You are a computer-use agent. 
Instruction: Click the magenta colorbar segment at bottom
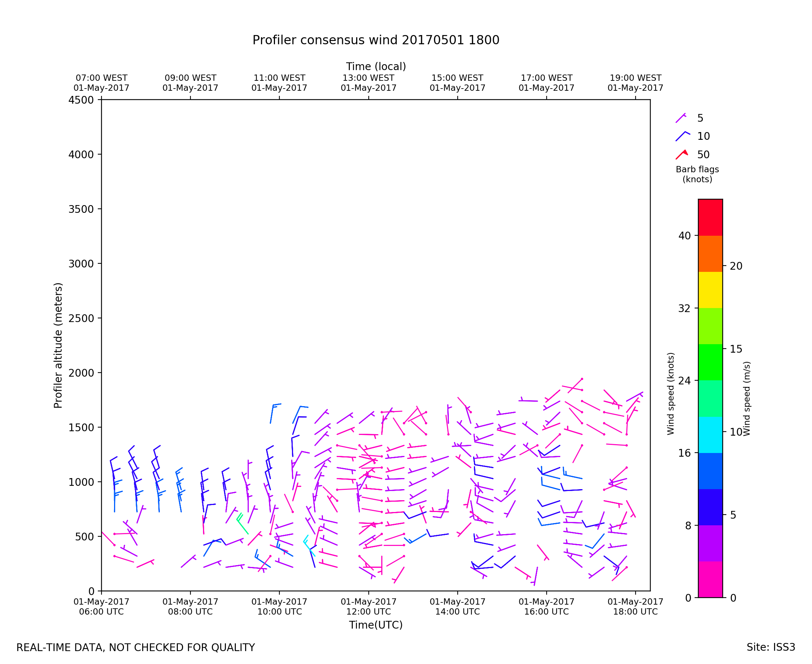pyautogui.click(x=710, y=580)
